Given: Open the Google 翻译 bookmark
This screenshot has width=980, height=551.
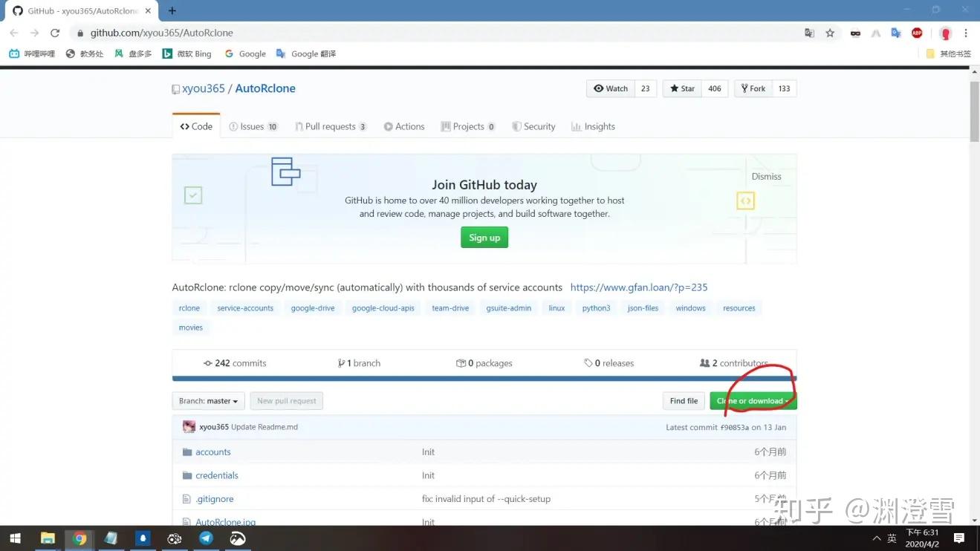Looking at the screenshot, I should 306,53.
